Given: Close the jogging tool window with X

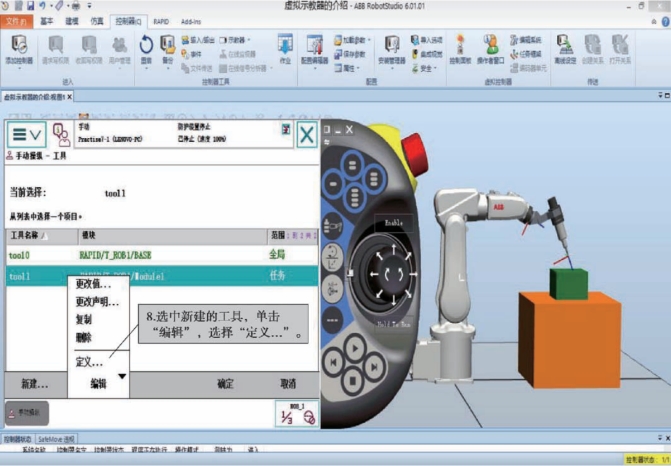Looking at the screenshot, I should 307,135.
